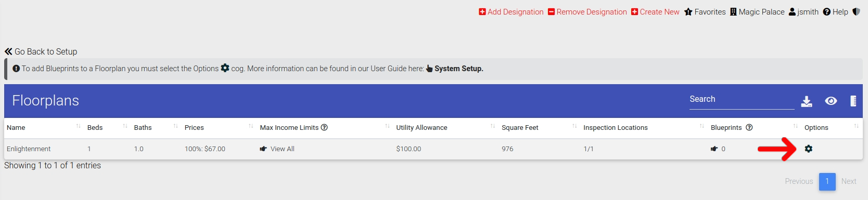Open the Help menu
This screenshot has height=200, width=868.
click(835, 12)
